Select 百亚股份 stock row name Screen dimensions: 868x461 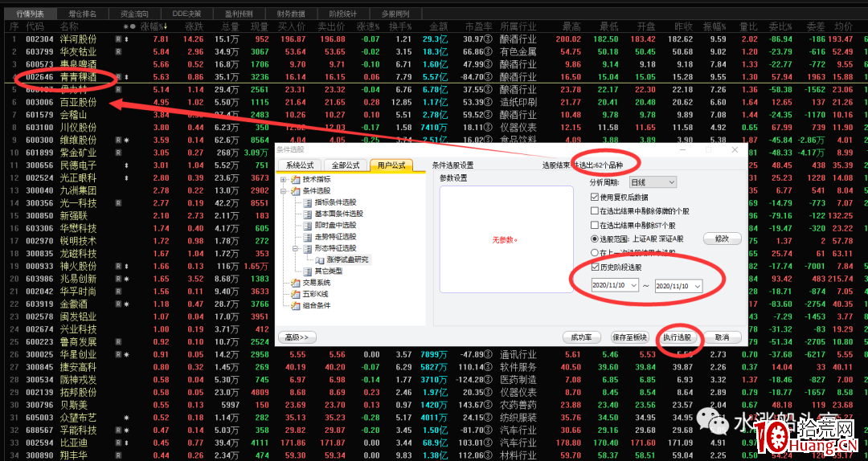(78, 102)
